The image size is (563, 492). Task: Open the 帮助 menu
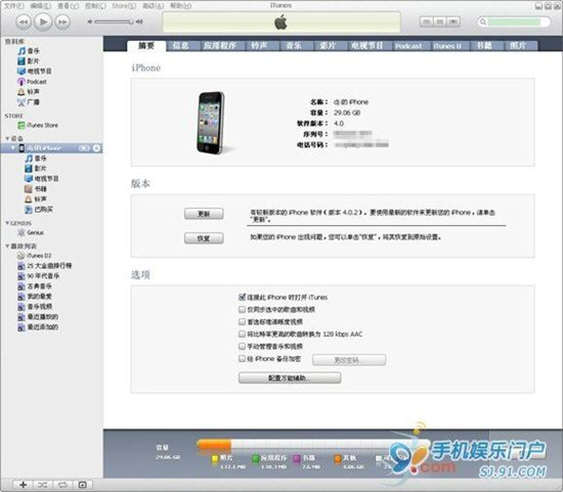click(x=181, y=6)
